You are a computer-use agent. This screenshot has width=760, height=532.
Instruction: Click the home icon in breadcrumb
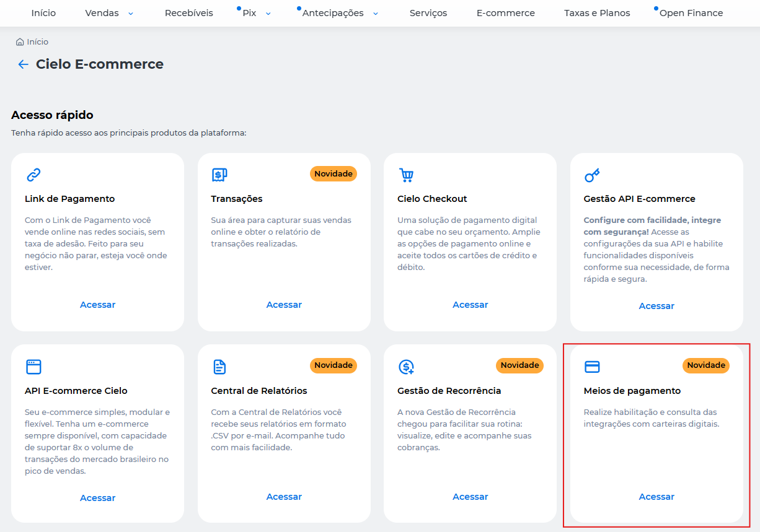pyautogui.click(x=20, y=42)
